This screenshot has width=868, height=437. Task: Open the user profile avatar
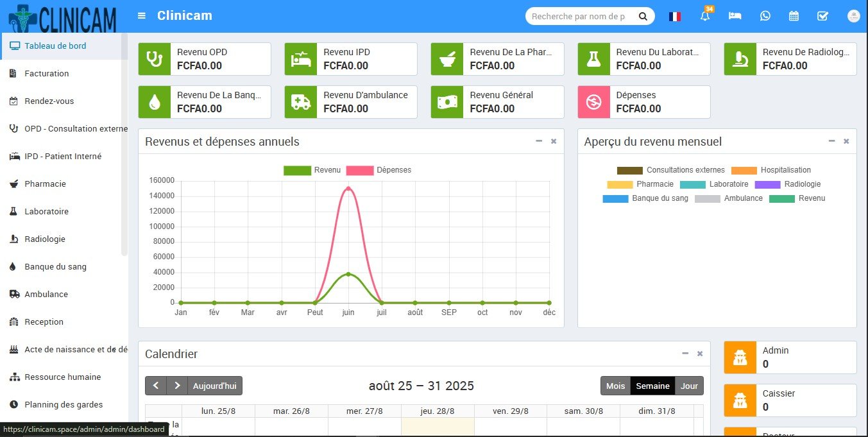pos(853,17)
